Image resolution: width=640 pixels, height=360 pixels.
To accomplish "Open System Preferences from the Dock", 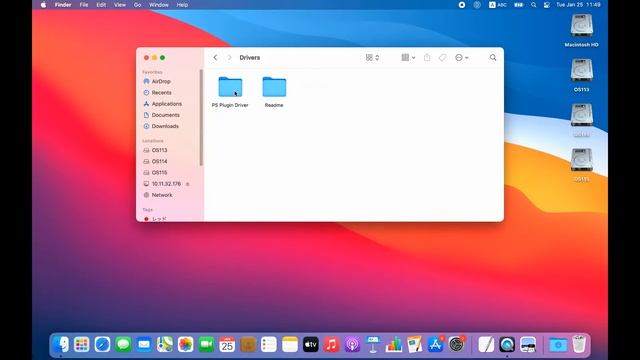I will click(456, 344).
